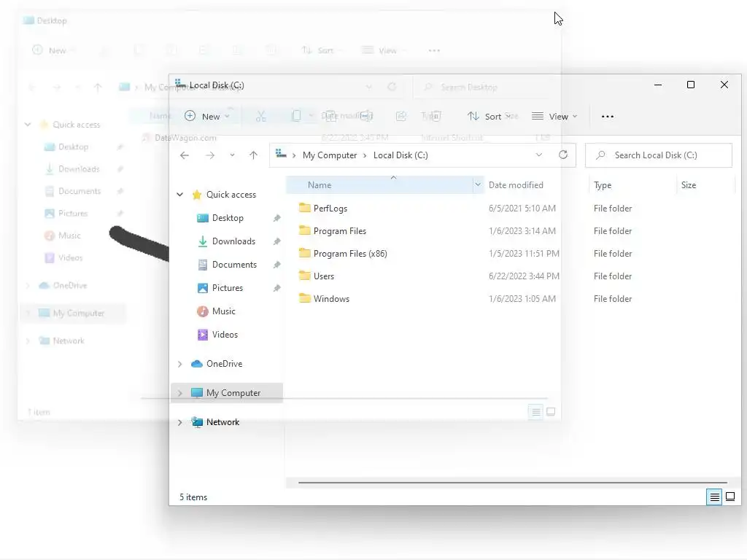Click File folder type in Users row
The image size is (747, 560).
point(613,276)
